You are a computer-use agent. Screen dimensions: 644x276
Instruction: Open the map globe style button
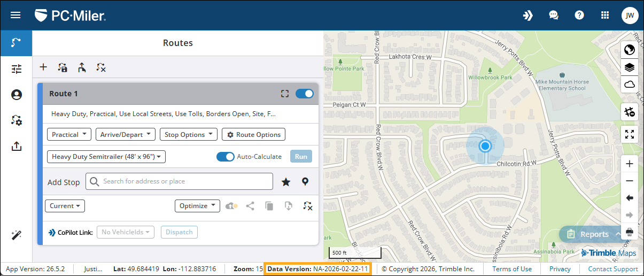pyautogui.click(x=629, y=50)
